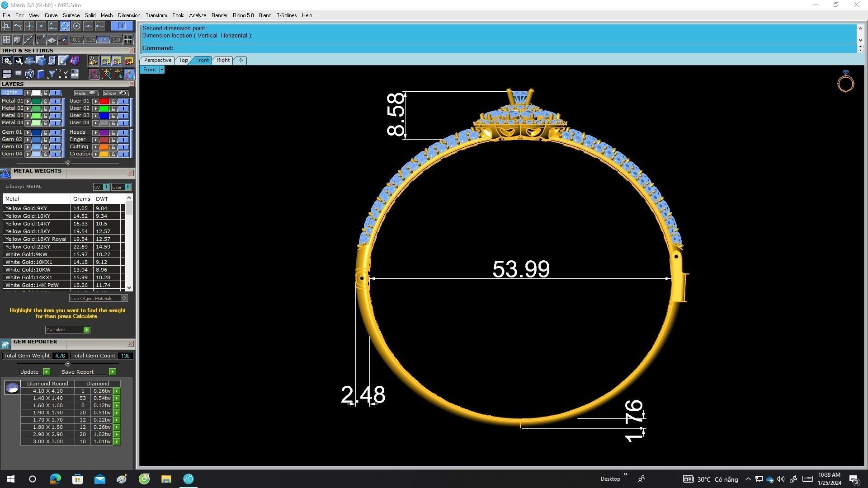Toggle Heads layer on/off switch
This screenshot has height=488, width=868.
123,132
